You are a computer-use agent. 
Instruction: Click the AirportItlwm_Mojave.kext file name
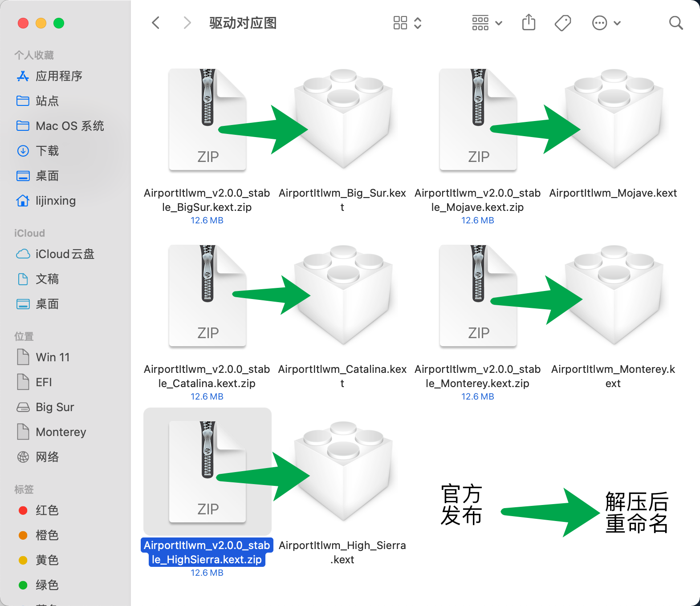613,193
